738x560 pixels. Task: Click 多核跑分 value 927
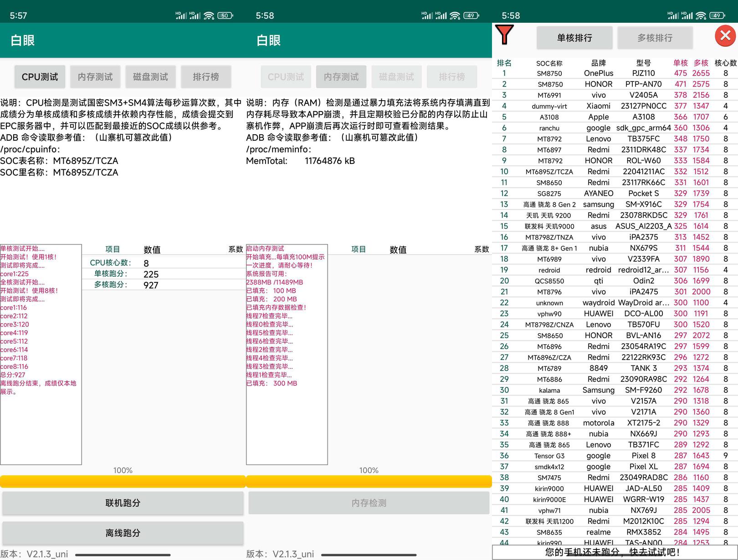tap(151, 285)
